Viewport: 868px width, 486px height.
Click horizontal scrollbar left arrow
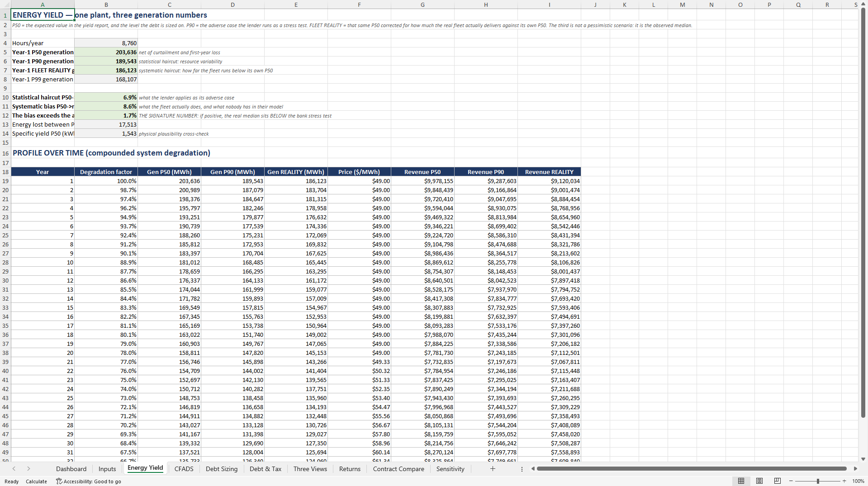point(533,469)
